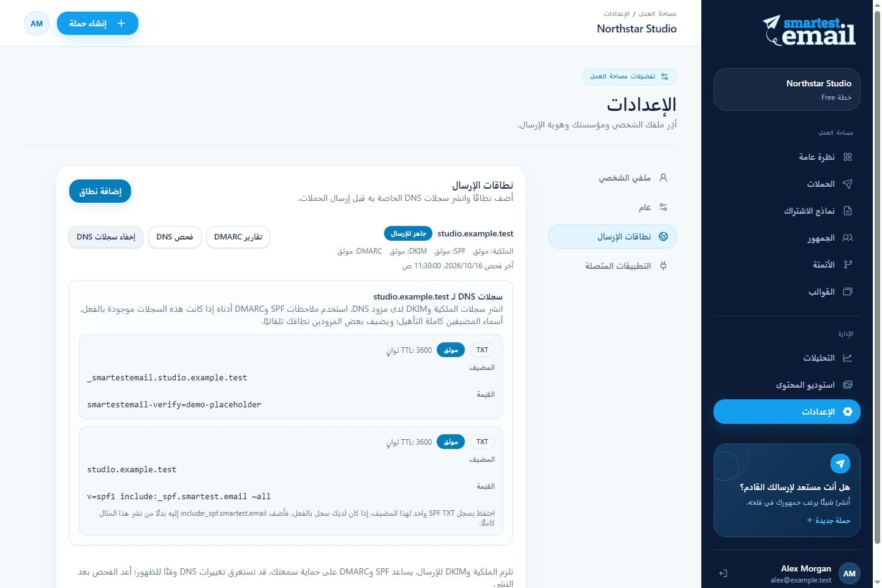This screenshot has width=882, height=588.
Task: Select the نطاقات الإرسال settings tab
Action: pyautogui.click(x=612, y=236)
